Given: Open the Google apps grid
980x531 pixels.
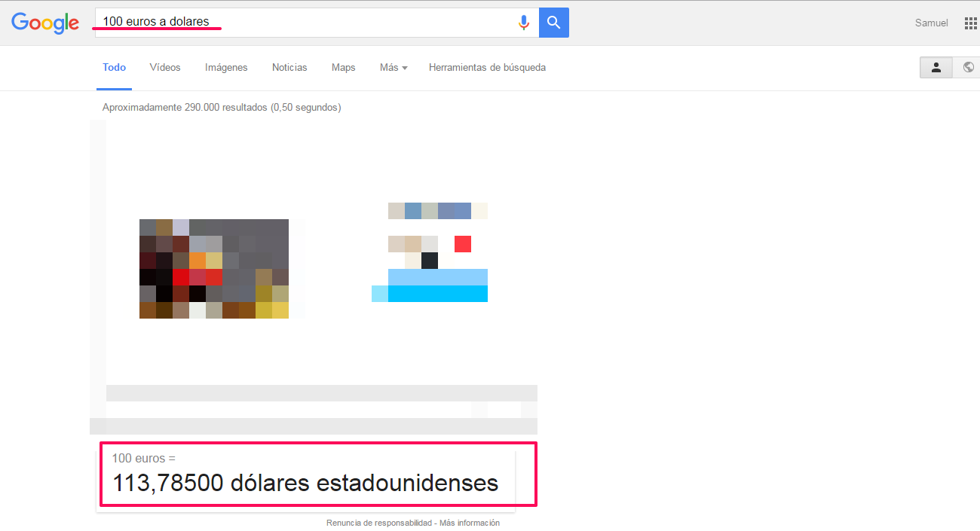Looking at the screenshot, I should tap(970, 23).
